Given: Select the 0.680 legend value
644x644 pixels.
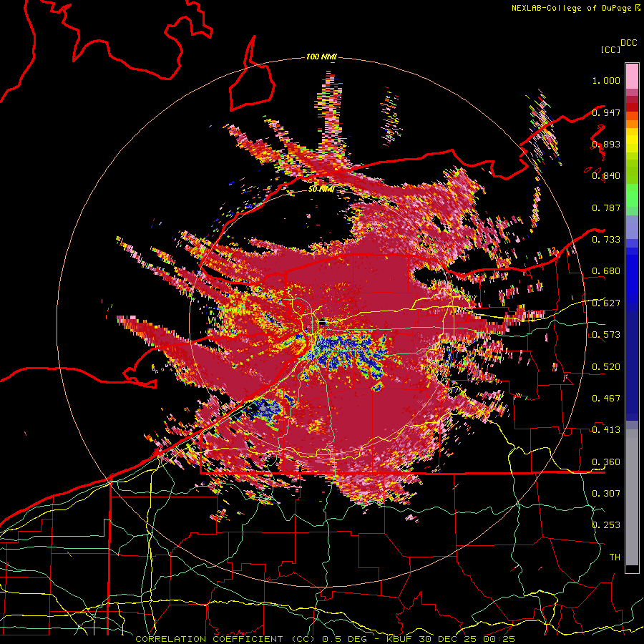Looking at the screenshot, I should click(606, 271).
